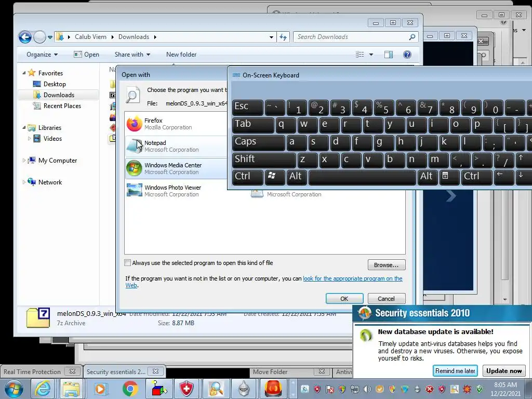
Task: Select Windows Media Center program
Action: pos(176,169)
